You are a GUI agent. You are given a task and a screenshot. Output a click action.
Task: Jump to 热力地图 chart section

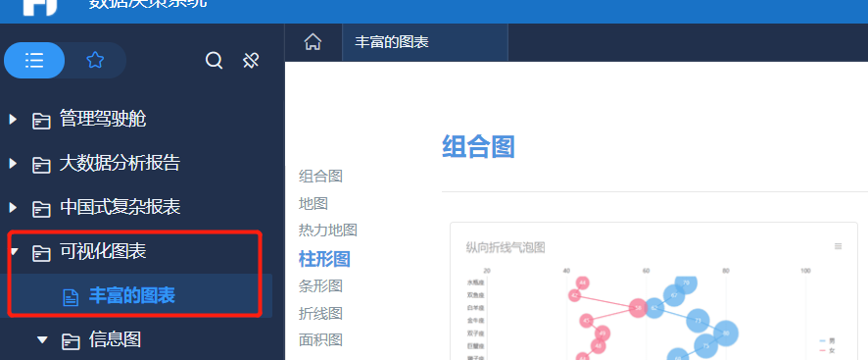pos(328,230)
